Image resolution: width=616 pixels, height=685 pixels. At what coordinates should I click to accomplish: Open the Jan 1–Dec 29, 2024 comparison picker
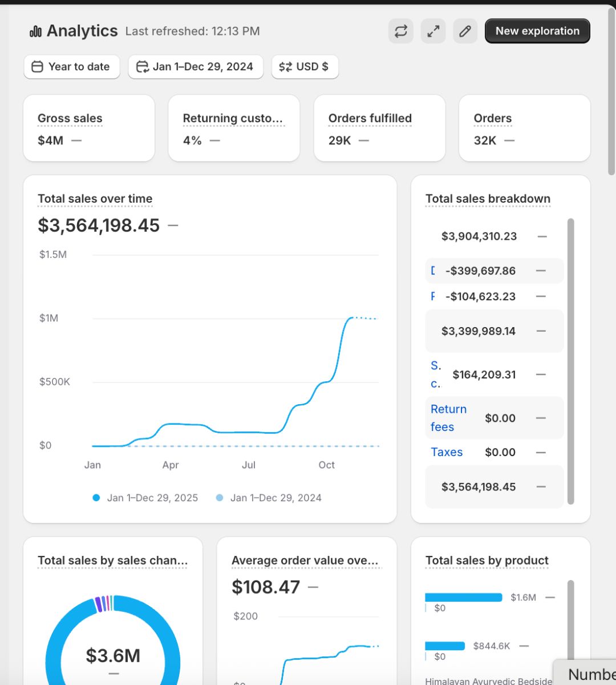coord(196,67)
